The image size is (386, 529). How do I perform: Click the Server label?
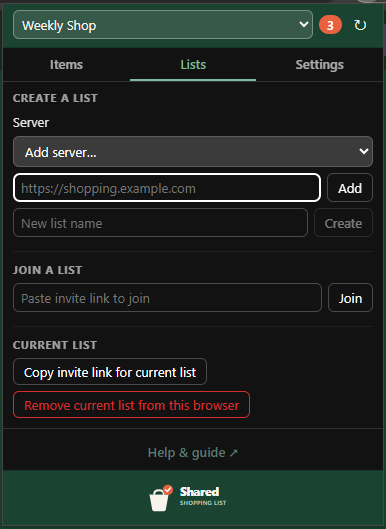pos(31,122)
